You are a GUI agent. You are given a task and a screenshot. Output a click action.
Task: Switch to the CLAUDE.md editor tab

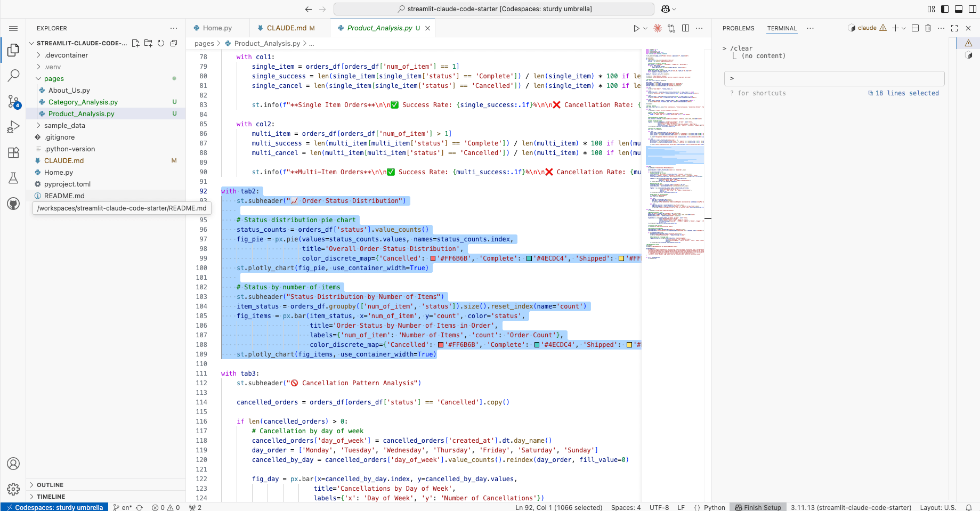pos(286,28)
